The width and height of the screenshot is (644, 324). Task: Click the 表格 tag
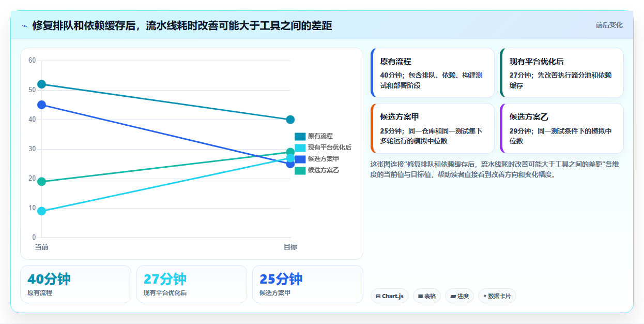pyautogui.click(x=427, y=296)
